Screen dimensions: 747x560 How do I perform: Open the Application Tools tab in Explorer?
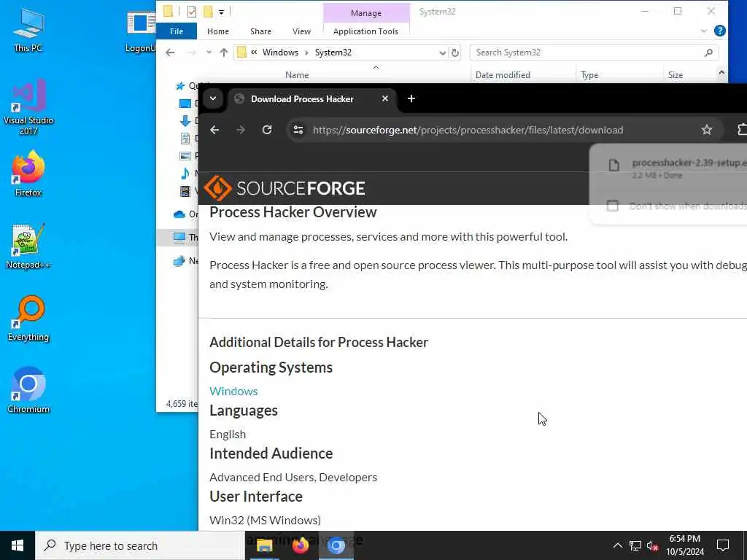(366, 31)
